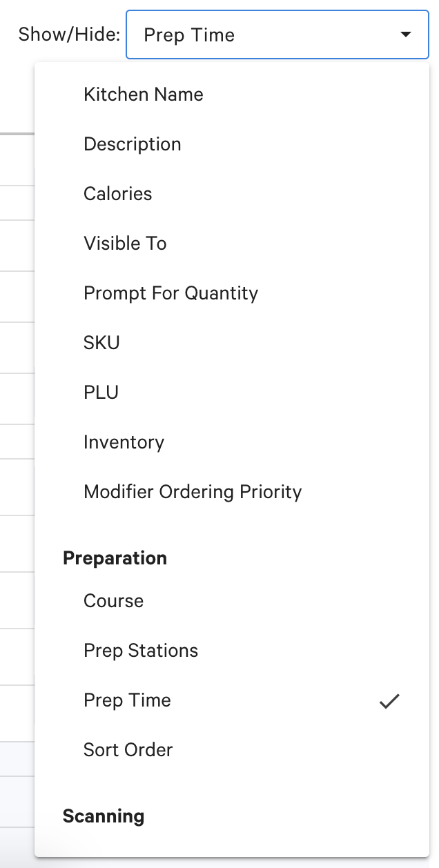Viewport: 439px width, 868px height.
Task: Show the Description column
Action: (132, 144)
